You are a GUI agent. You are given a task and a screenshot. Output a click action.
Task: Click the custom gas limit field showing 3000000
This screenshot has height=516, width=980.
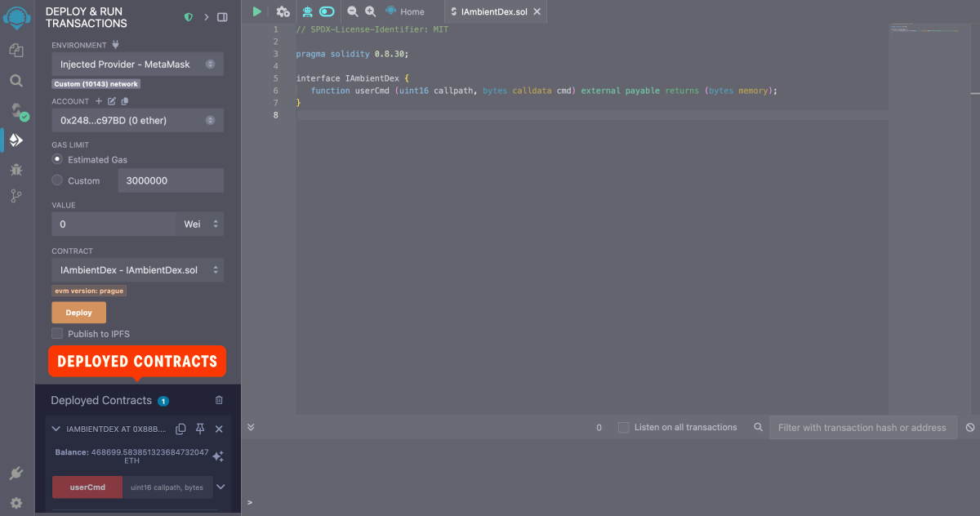(171, 180)
